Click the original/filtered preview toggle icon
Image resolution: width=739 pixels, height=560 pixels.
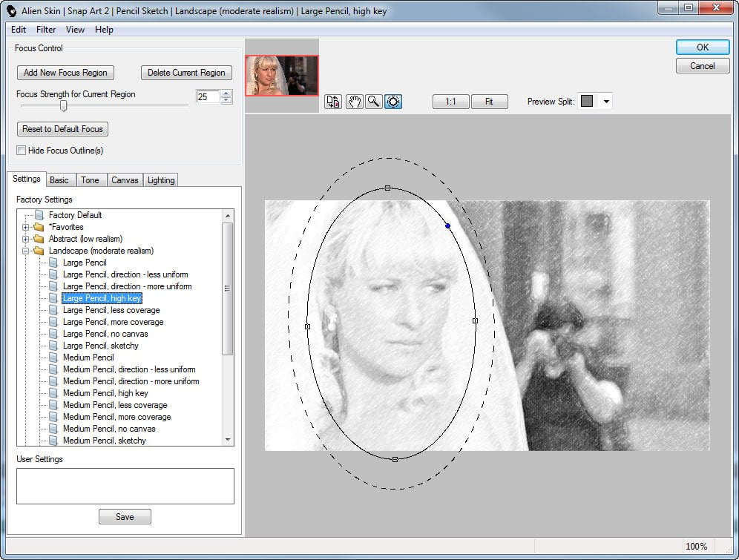pos(333,102)
